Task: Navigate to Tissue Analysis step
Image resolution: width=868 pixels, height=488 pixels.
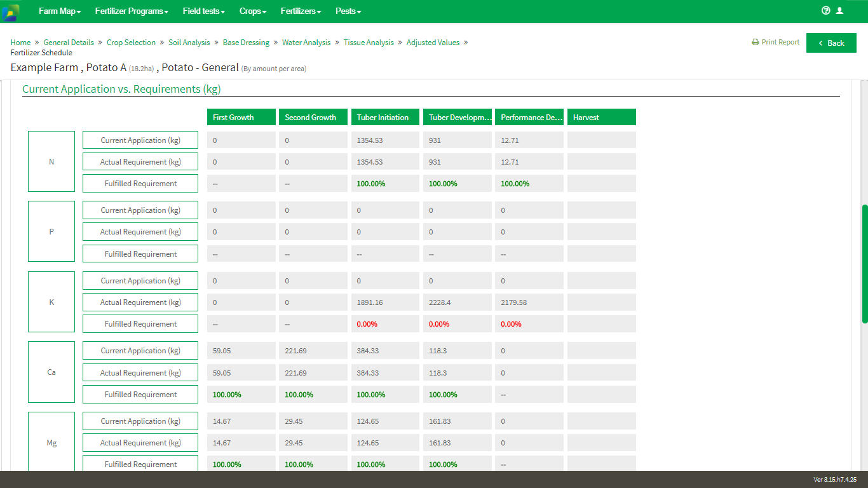Action: [369, 43]
